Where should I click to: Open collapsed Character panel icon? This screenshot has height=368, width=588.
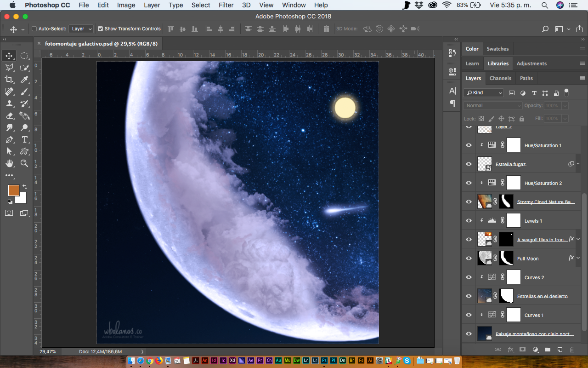tap(452, 90)
